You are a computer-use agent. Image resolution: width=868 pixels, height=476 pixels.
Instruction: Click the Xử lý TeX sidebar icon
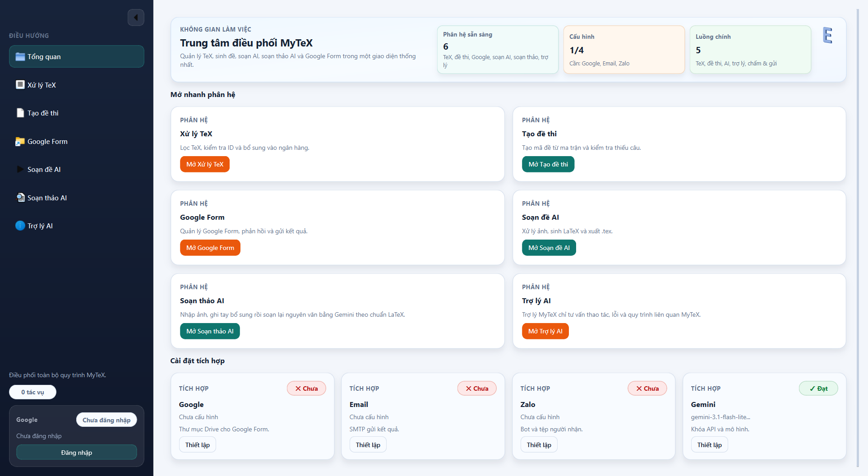[20, 85]
